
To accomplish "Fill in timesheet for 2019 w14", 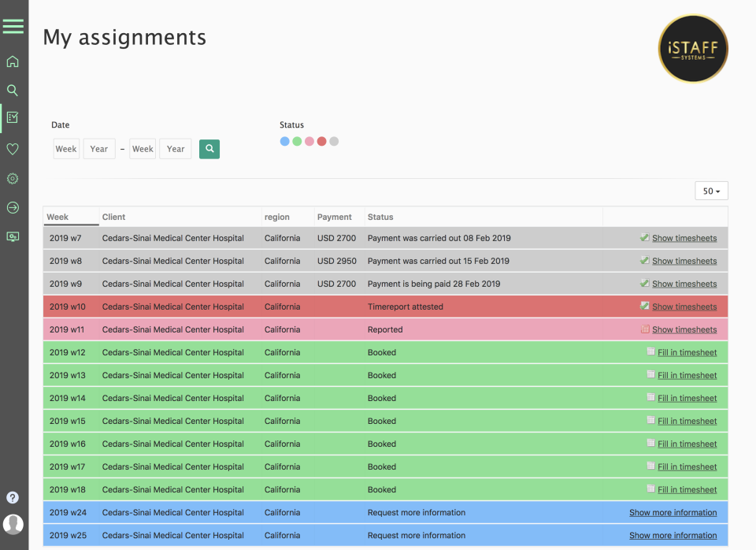I will 687,398.
